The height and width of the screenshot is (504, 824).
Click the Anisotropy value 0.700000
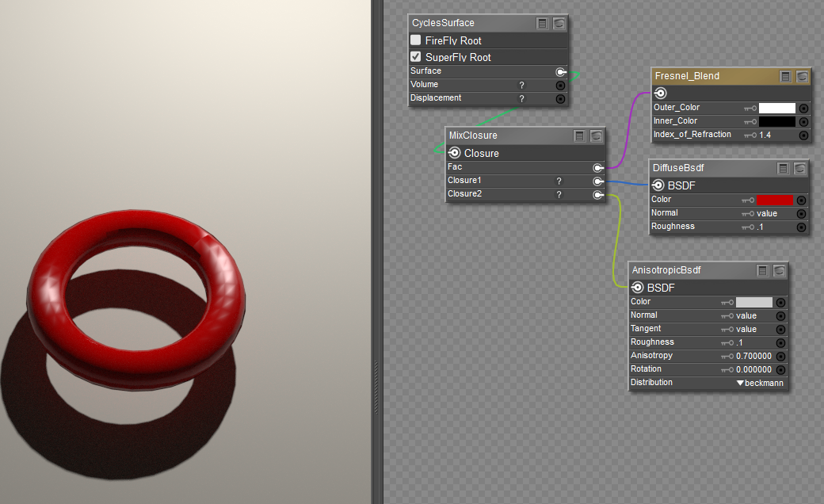pos(754,357)
